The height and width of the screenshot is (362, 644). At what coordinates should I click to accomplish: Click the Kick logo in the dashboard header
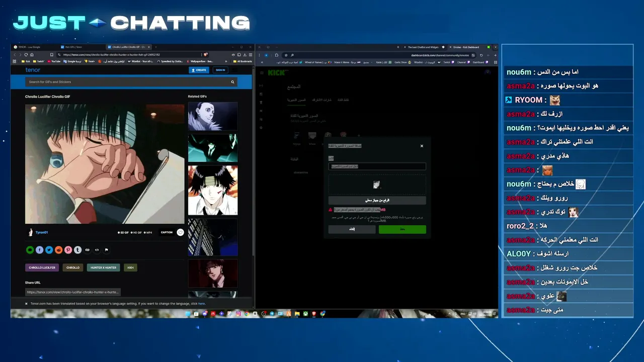(x=277, y=73)
